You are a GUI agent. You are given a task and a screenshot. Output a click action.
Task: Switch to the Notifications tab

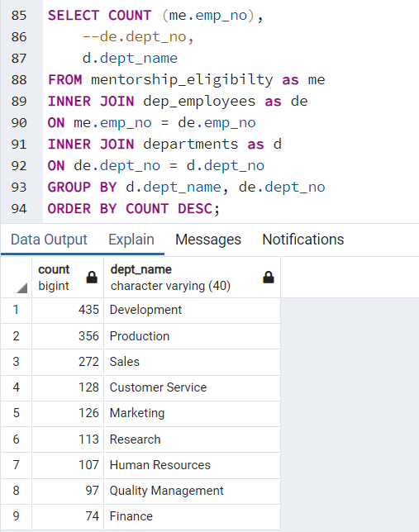(303, 240)
